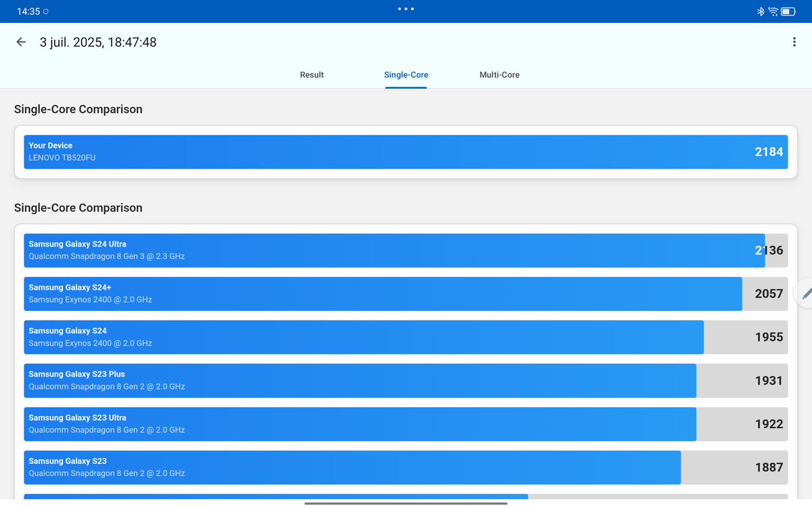The width and height of the screenshot is (812, 508).
Task: Tap the clock showing 14:35
Action: click(x=28, y=12)
